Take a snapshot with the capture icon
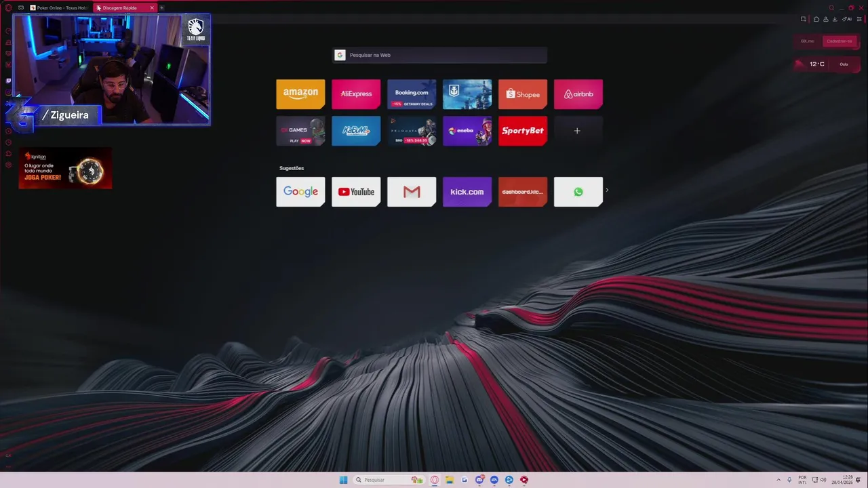This screenshot has height=488, width=868. click(803, 19)
